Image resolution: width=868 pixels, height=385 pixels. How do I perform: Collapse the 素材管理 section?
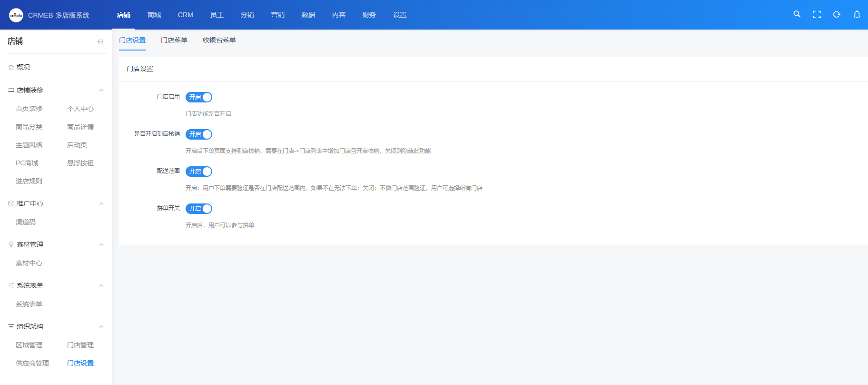pos(101,244)
